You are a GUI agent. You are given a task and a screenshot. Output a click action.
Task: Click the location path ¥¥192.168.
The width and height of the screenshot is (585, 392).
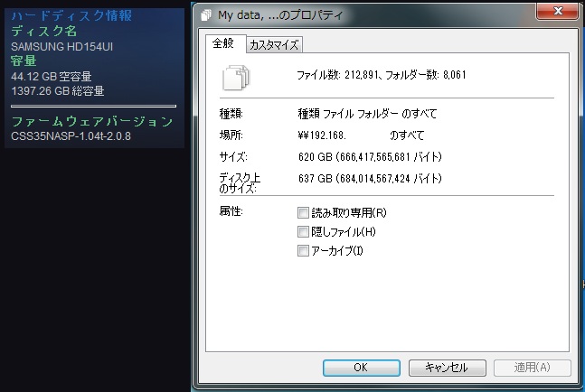[x=322, y=135]
